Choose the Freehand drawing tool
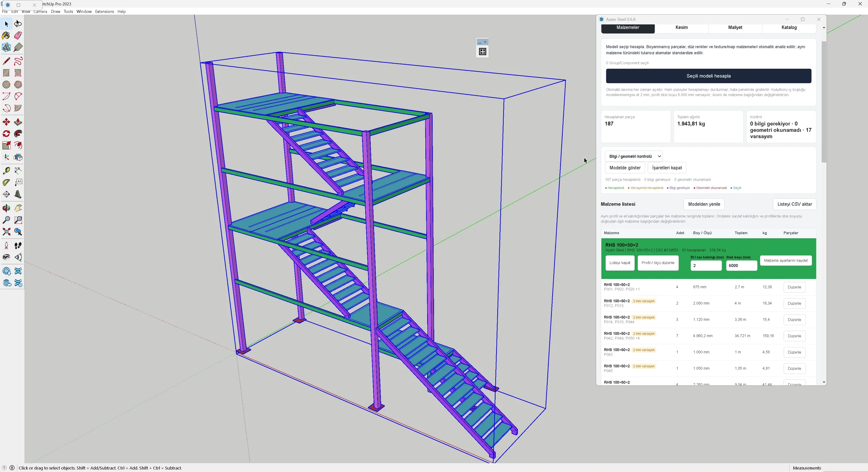This screenshot has height=472, width=868. (18, 61)
